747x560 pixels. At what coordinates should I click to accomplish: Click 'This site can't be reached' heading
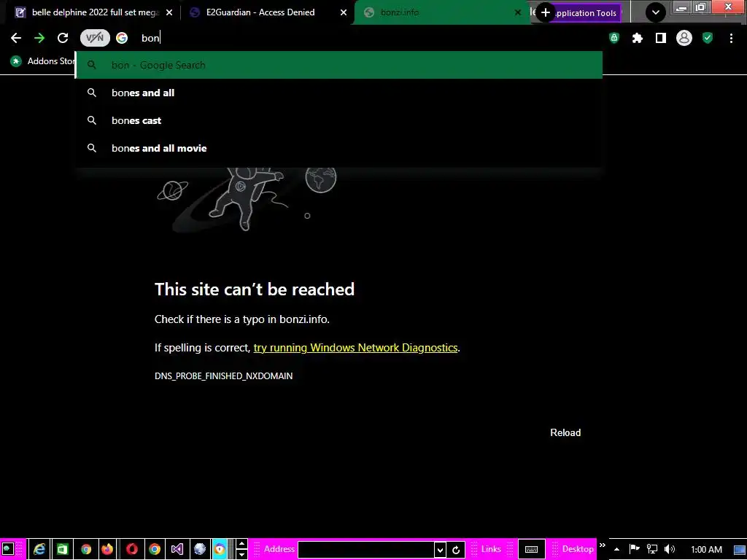tap(255, 289)
